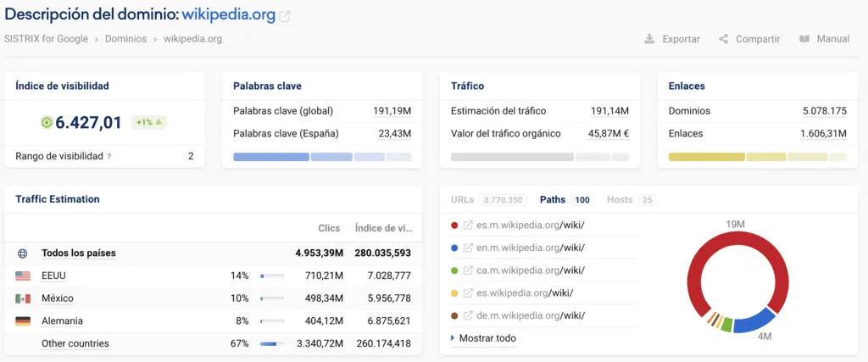Open the Alemania country link
This screenshot has height=362, width=868.
click(x=63, y=321)
